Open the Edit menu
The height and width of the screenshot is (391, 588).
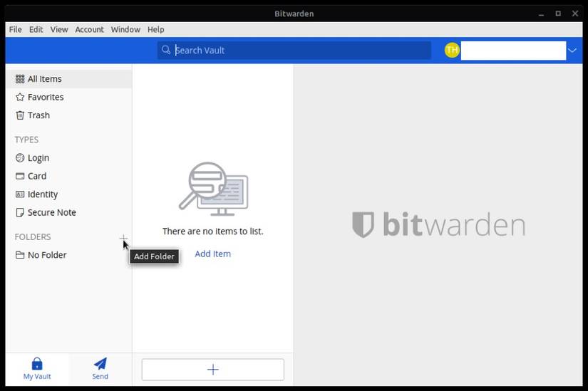point(36,29)
